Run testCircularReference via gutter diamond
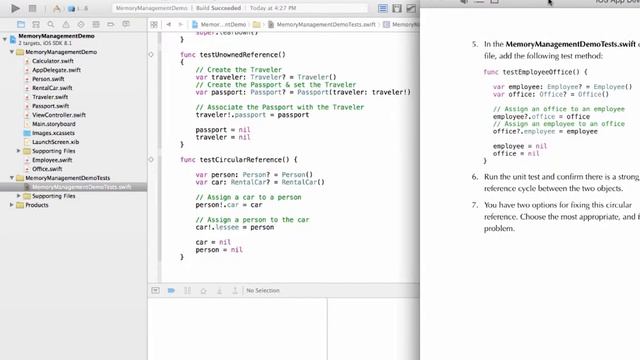The width and height of the screenshot is (640, 360). [x=151, y=160]
